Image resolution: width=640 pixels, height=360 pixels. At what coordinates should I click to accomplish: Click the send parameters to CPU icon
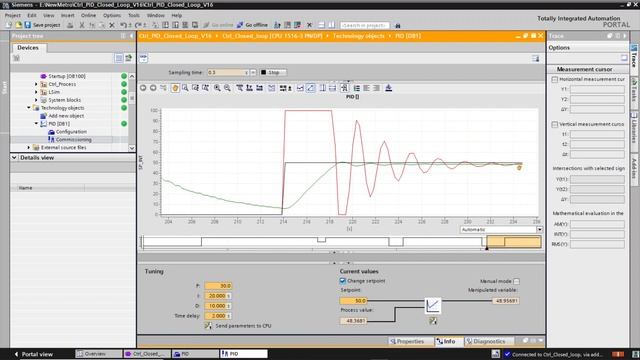pos(208,326)
